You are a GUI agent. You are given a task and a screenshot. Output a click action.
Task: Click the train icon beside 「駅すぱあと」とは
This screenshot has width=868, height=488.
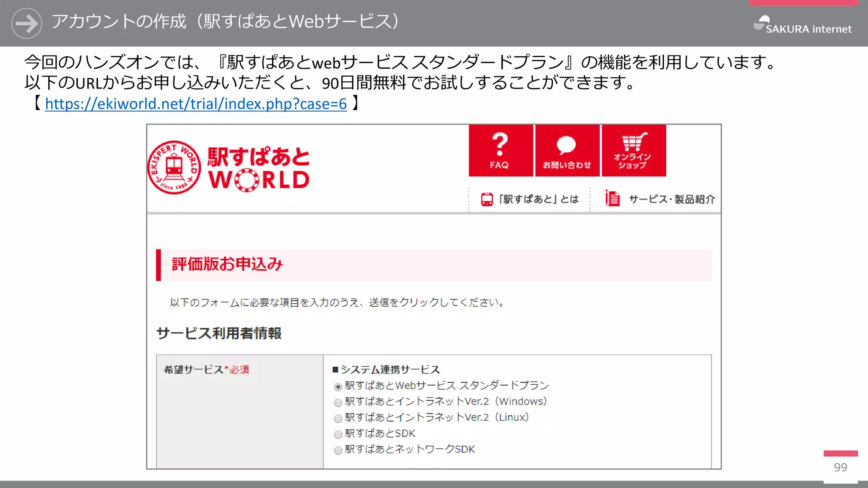(x=487, y=199)
